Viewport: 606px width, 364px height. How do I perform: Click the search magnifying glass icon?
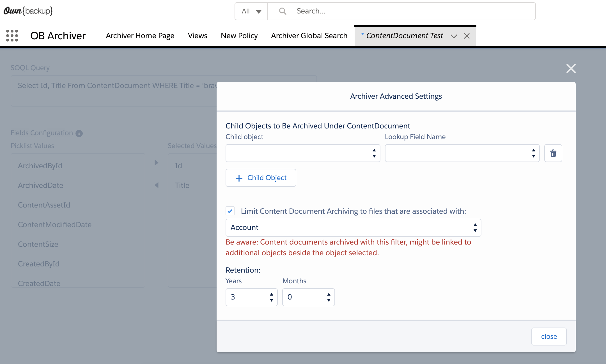pos(283,11)
